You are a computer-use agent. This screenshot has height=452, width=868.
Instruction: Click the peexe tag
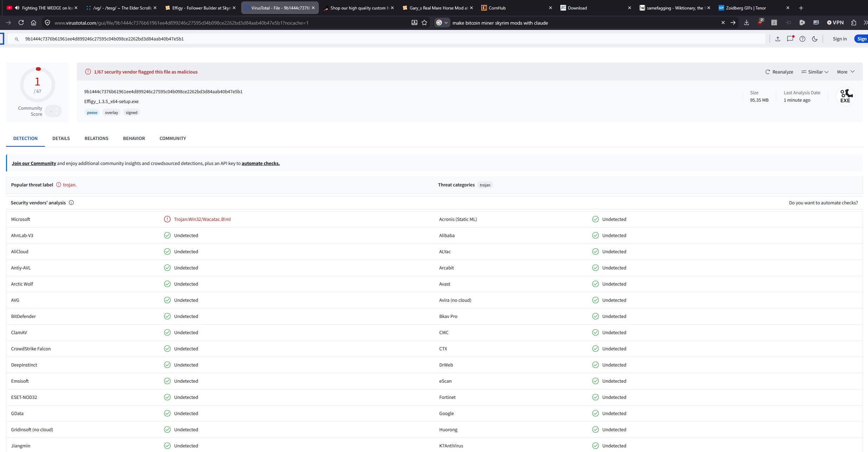(x=92, y=113)
